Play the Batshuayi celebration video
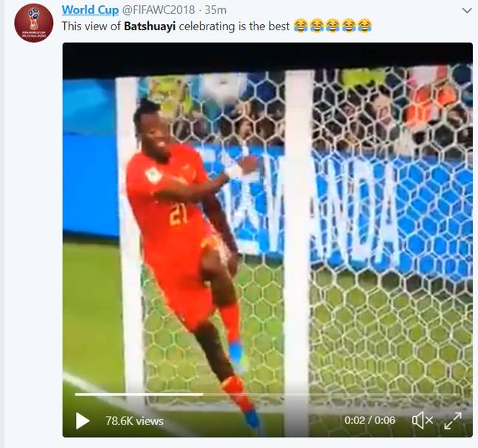Screen dimensions: 478x448 pyautogui.click(x=83, y=421)
